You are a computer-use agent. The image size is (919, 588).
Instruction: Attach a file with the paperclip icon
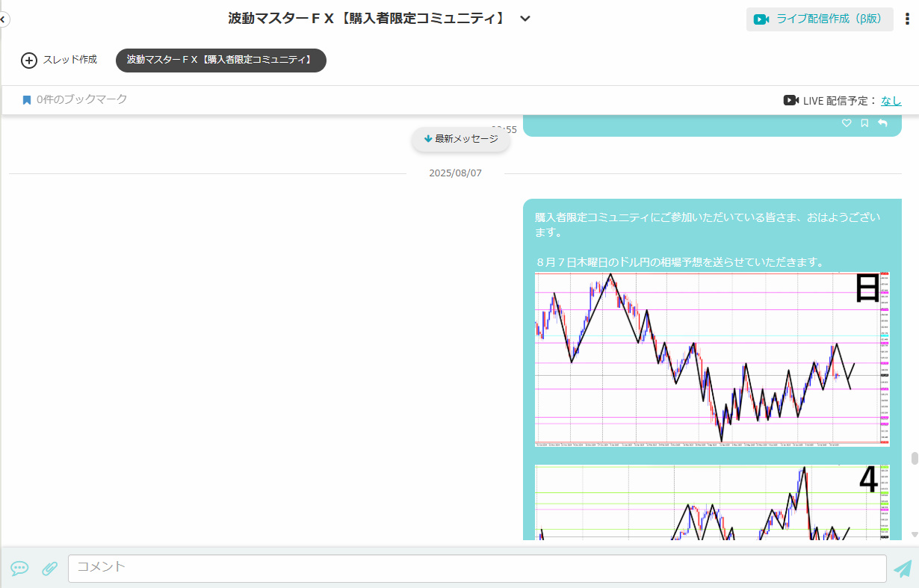click(x=49, y=569)
